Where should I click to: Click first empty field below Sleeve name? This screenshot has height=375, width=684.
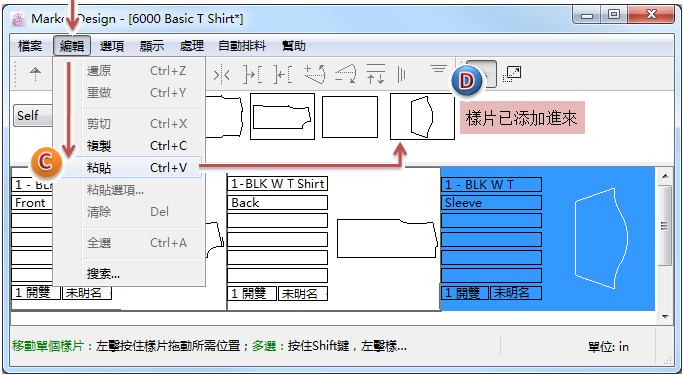491,221
